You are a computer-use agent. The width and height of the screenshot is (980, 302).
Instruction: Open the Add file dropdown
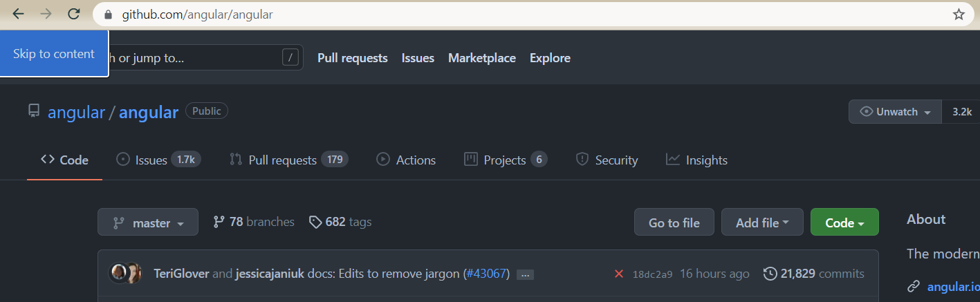pos(762,223)
